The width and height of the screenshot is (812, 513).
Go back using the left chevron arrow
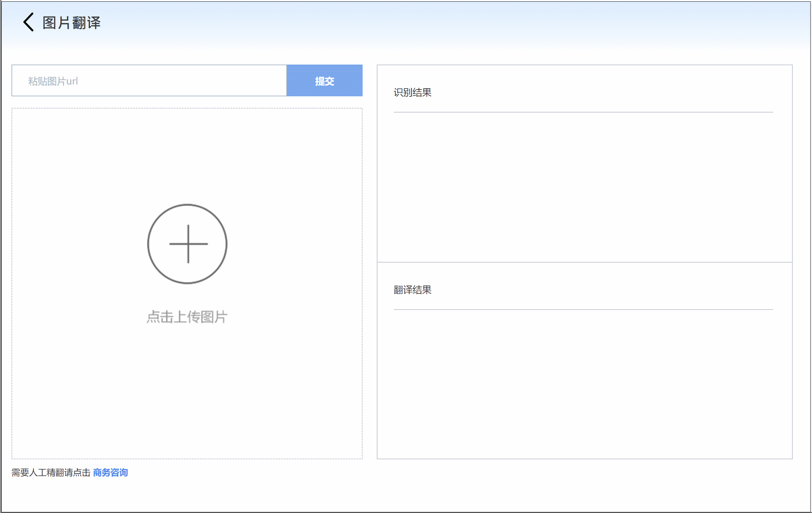point(28,22)
